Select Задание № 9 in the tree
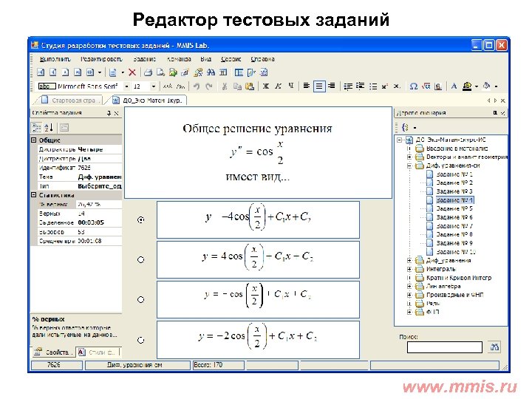532x399 pixels. tap(454, 243)
